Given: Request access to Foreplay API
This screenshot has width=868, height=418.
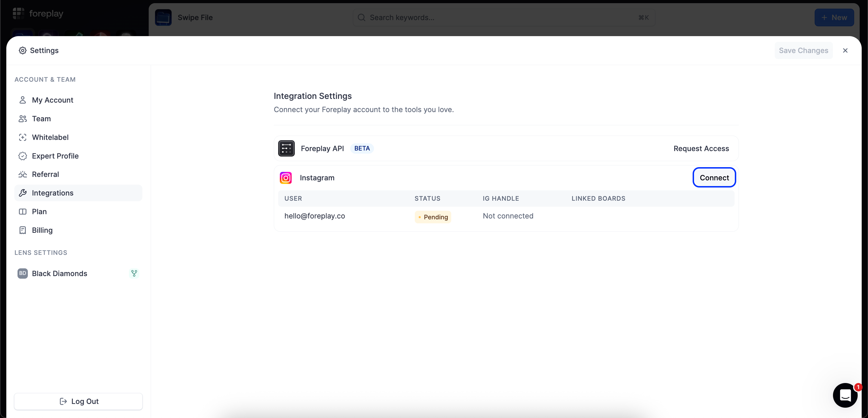Looking at the screenshot, I should click(x=701, y=149).
